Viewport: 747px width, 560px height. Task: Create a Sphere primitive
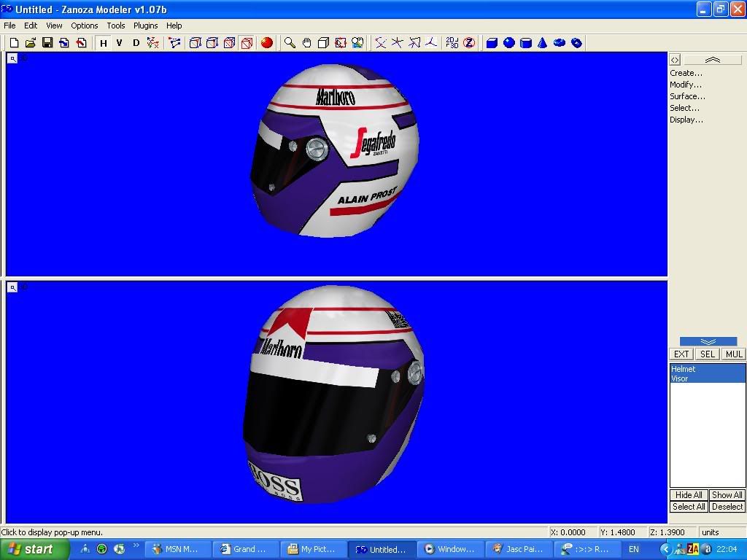pyautogui.click(x=510, y=43)
